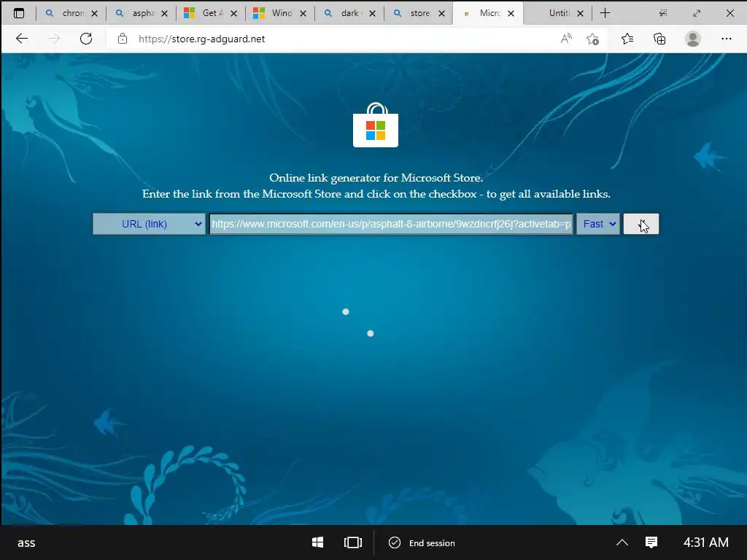Open Collections panel
The width and height of the screenshot is (747, 560).
pos(659,39)
